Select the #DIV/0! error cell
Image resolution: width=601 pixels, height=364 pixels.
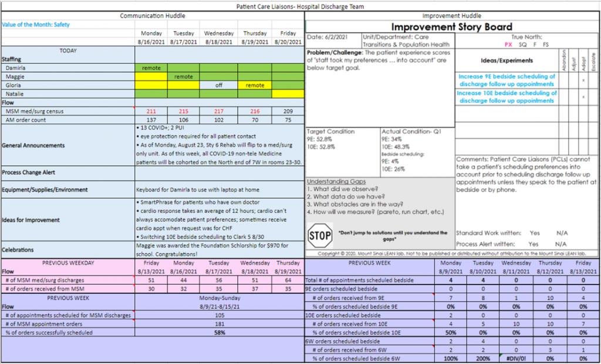coord(516,359)
